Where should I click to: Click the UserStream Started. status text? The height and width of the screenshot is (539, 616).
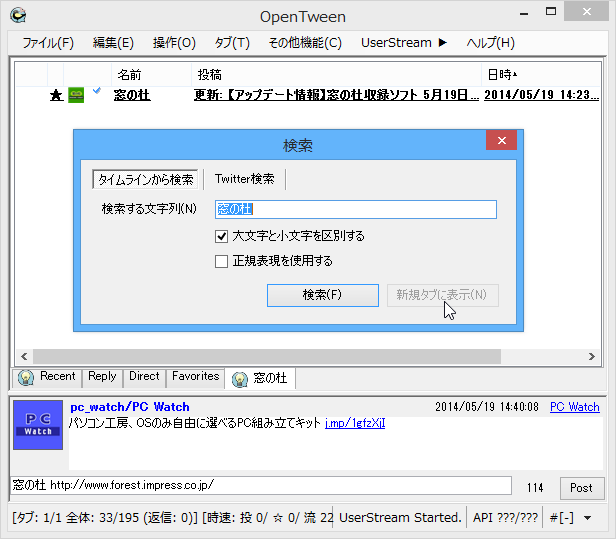coord(400,518)
